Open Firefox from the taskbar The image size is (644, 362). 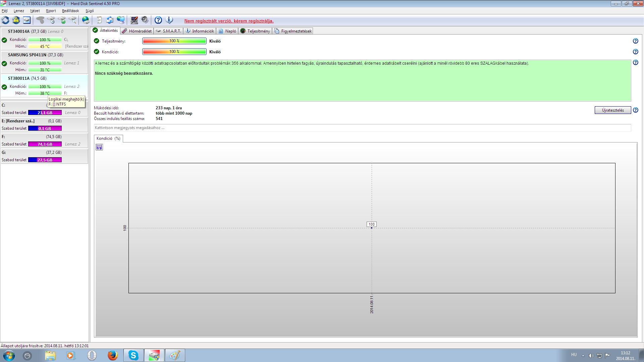[112, 355]
